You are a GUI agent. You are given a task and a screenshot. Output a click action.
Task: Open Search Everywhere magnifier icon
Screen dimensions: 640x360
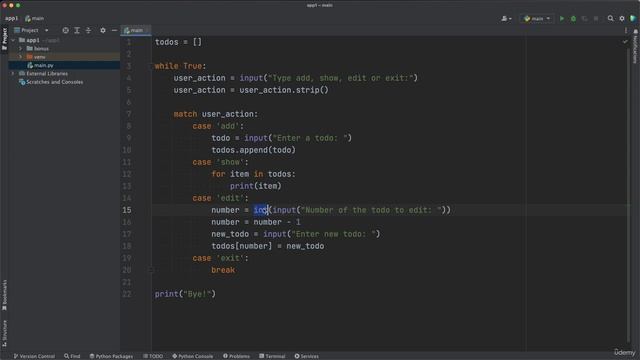click(x=611, y=18)
